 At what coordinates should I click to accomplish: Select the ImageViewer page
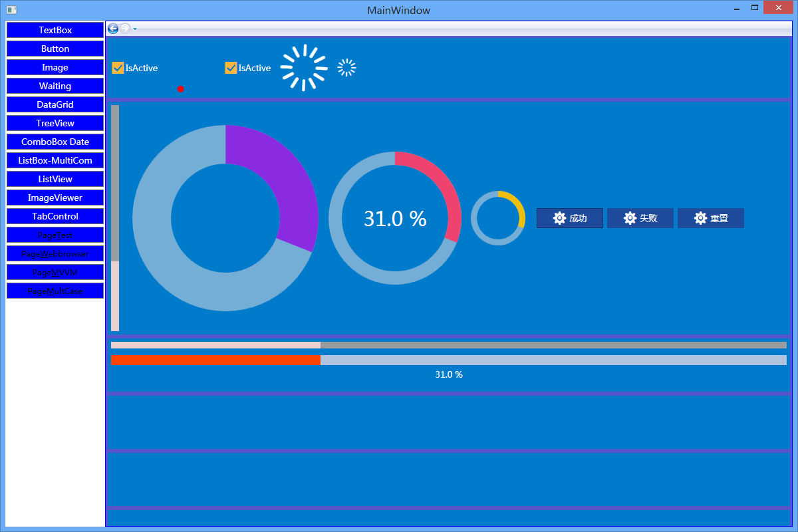[54, 198]
